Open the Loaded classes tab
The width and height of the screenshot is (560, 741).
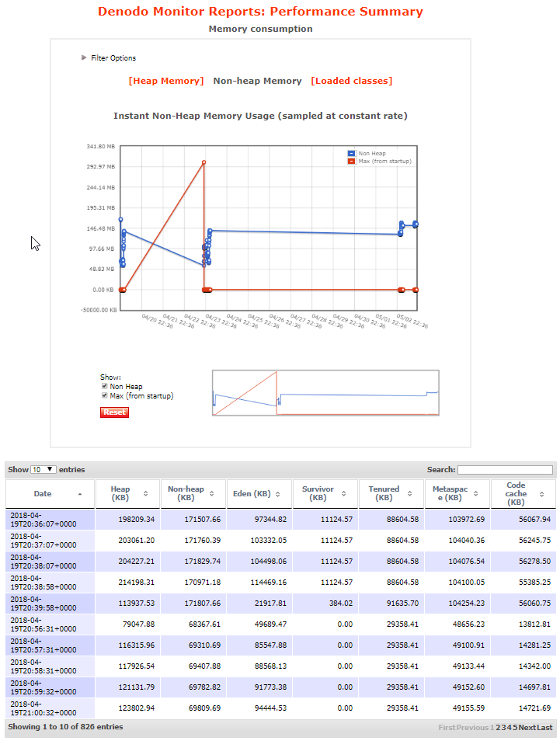click(x=351, y=81)
